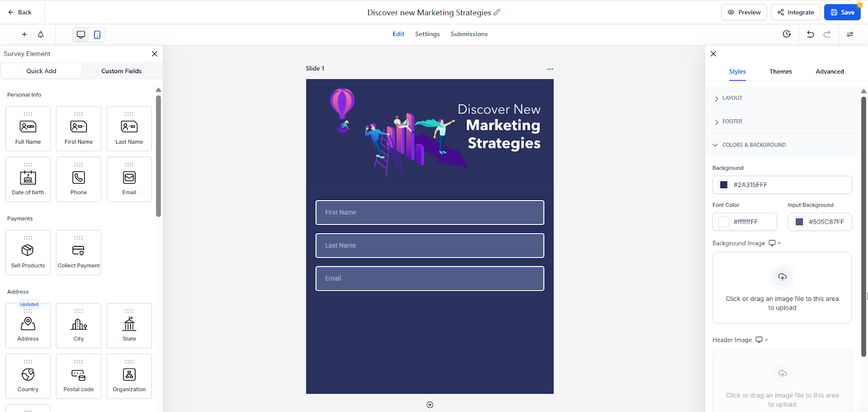
Task: Redo the last change
Action: point(827,34)
